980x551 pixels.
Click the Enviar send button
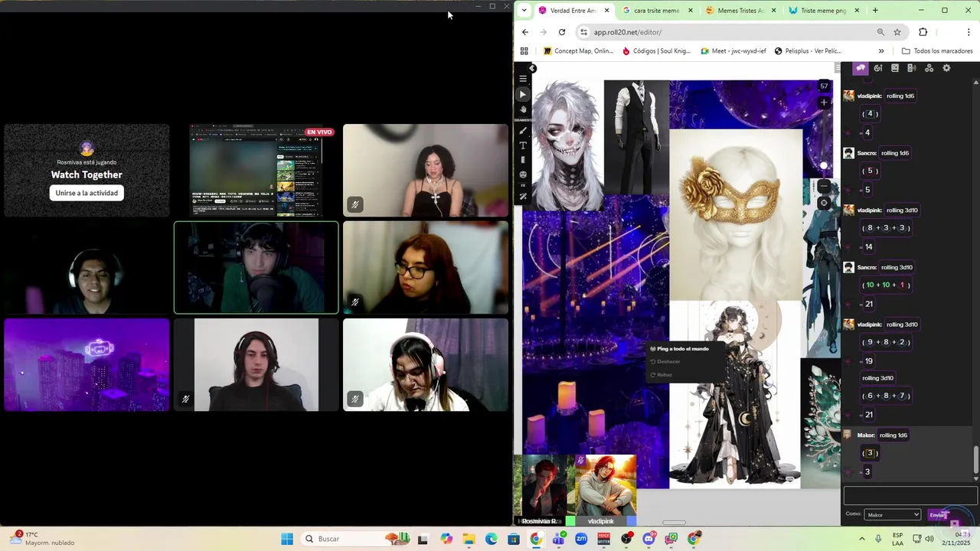click(939, 515)
